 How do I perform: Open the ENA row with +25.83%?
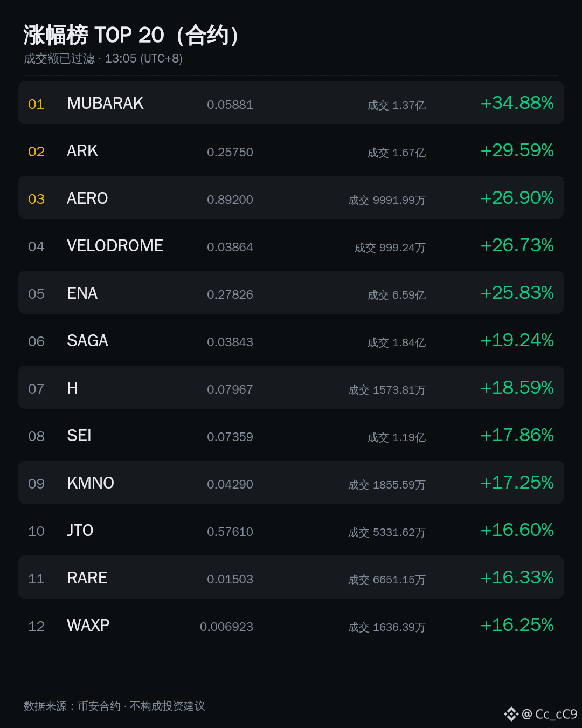coord(291,292)
